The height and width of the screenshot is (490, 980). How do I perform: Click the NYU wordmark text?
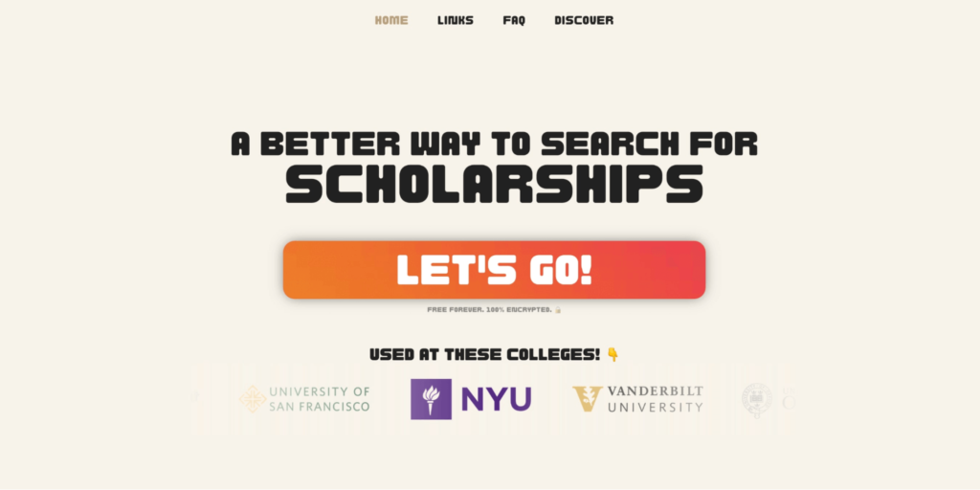tap(497, 399)
